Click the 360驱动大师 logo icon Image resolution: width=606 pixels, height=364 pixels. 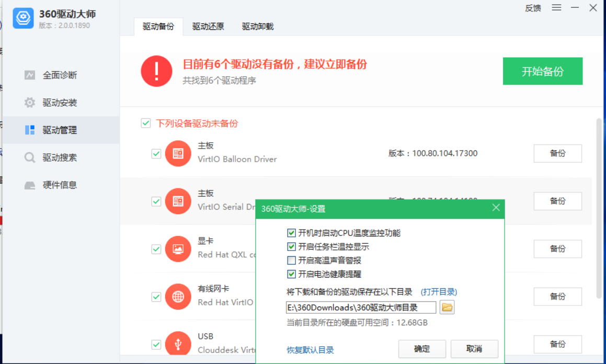(23, 18)
